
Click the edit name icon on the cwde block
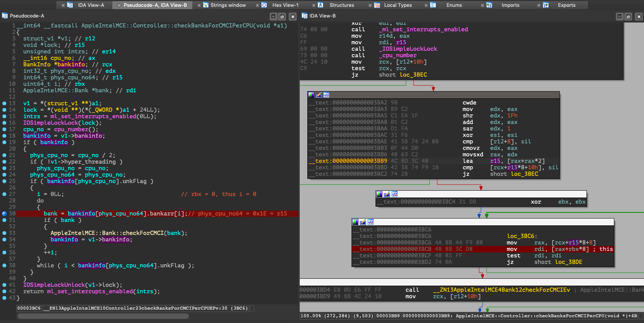319,95
